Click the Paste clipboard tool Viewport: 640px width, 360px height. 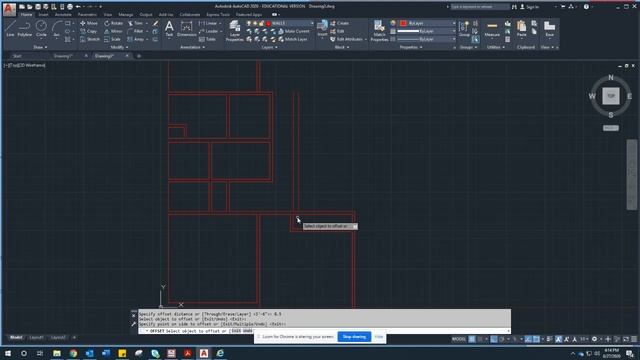pyautogui.click(x=521, y=29)
